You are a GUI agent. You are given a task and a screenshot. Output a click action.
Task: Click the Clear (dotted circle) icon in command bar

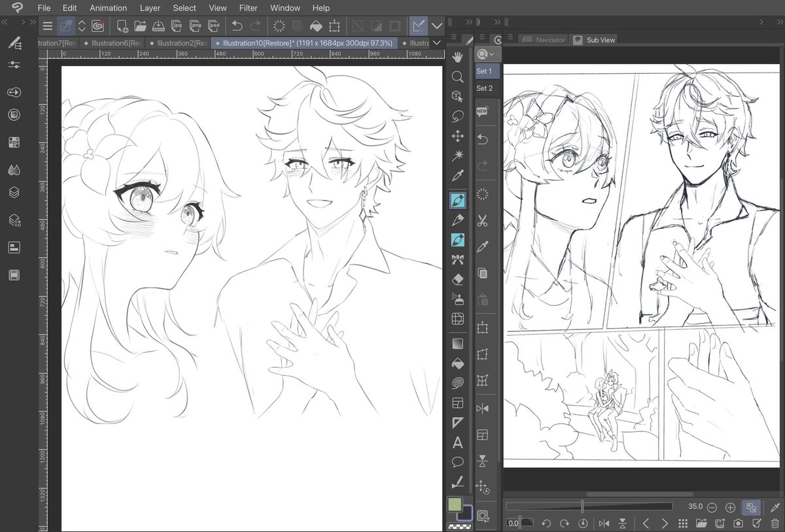pos(279,26)
